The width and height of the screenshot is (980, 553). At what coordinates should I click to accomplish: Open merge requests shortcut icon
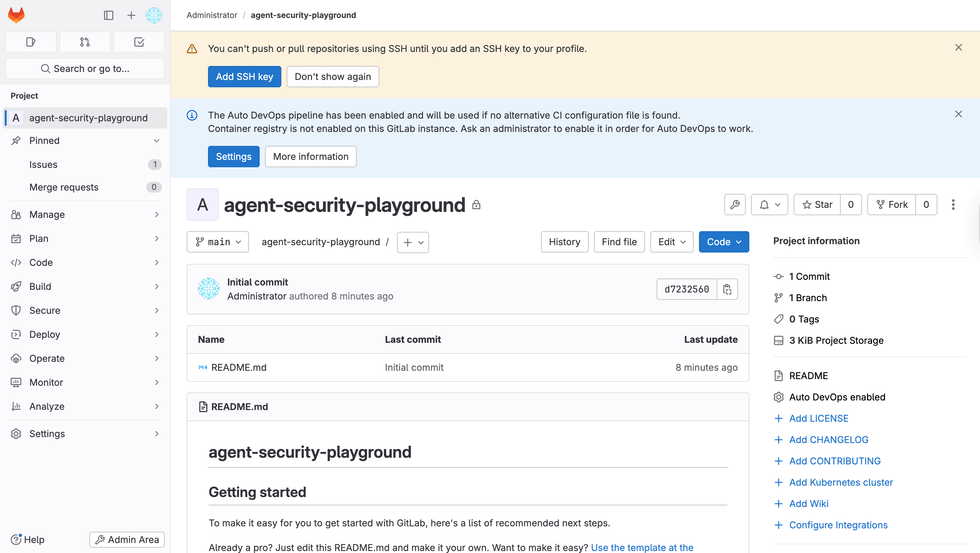pos(85,42)
